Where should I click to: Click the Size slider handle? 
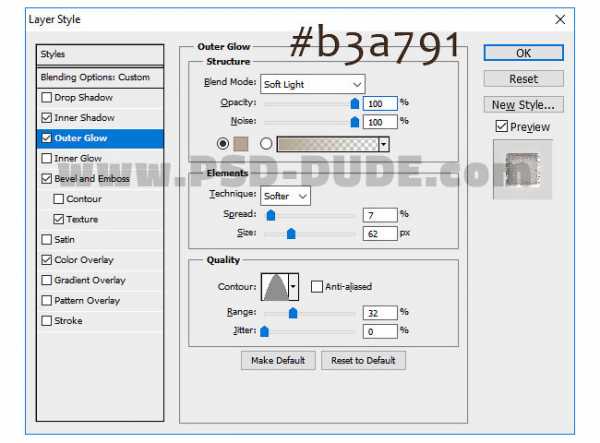(291, 234)
